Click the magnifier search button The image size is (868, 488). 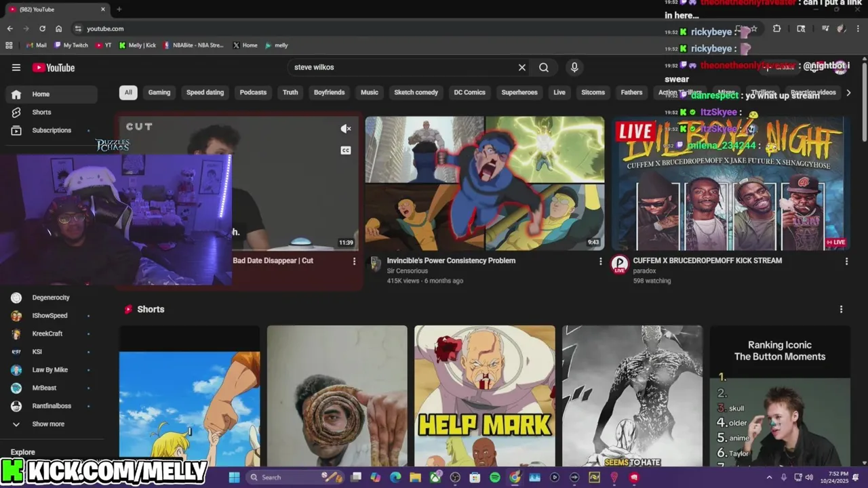coord(544,67)
